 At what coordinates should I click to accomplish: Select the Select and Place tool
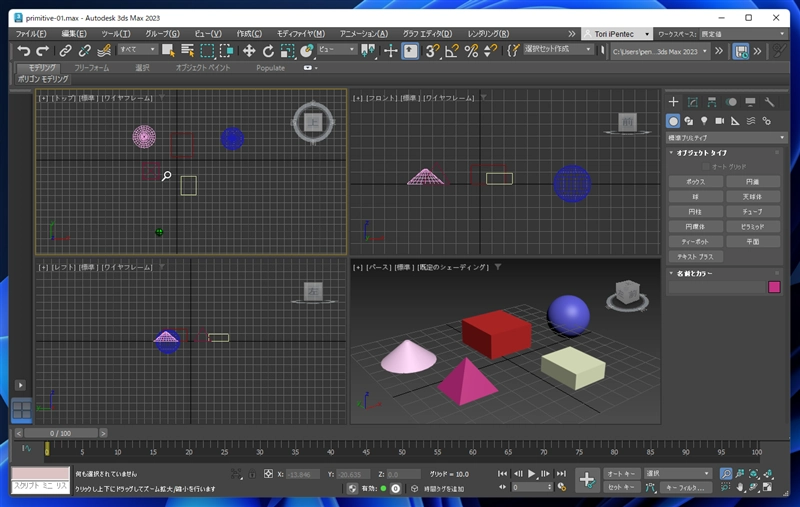307,50
